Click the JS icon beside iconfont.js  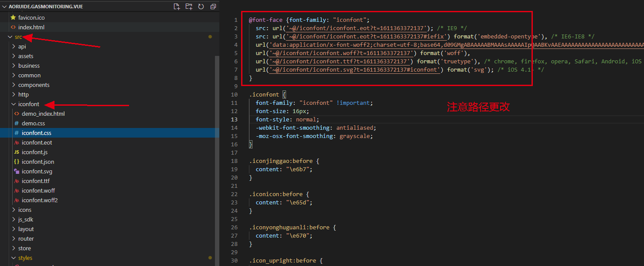[17, 152]
